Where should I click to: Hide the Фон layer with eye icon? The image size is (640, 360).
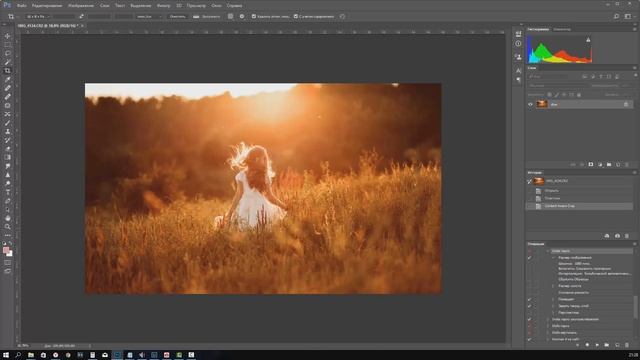530,104
